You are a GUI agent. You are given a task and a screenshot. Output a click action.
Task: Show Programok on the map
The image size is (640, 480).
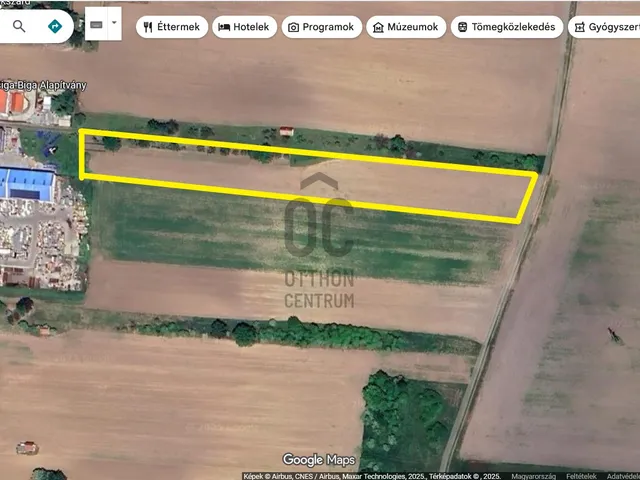(x=321, y=27)
